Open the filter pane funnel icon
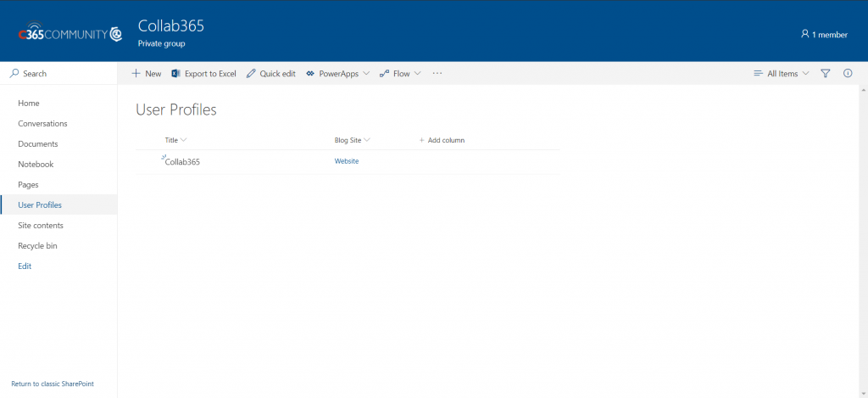868x398 pixels. [826, 73]
